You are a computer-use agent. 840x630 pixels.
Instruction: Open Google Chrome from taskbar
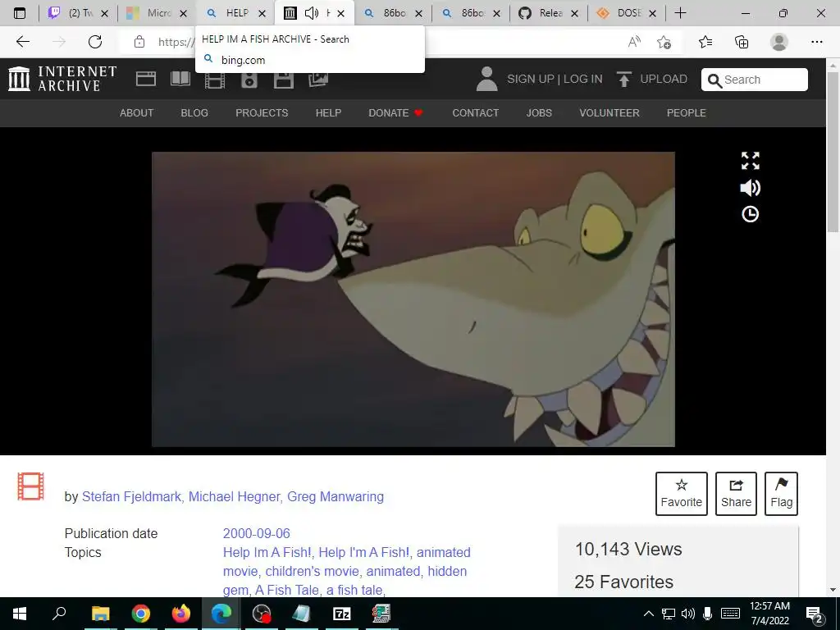point(141,614)
